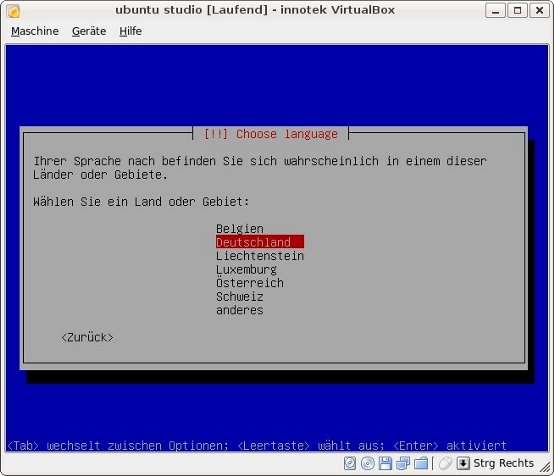Select the highlighted Deutschland entry
Viewport: 554px width, 476px height.
pyautogui.click(x=260, y=242)
